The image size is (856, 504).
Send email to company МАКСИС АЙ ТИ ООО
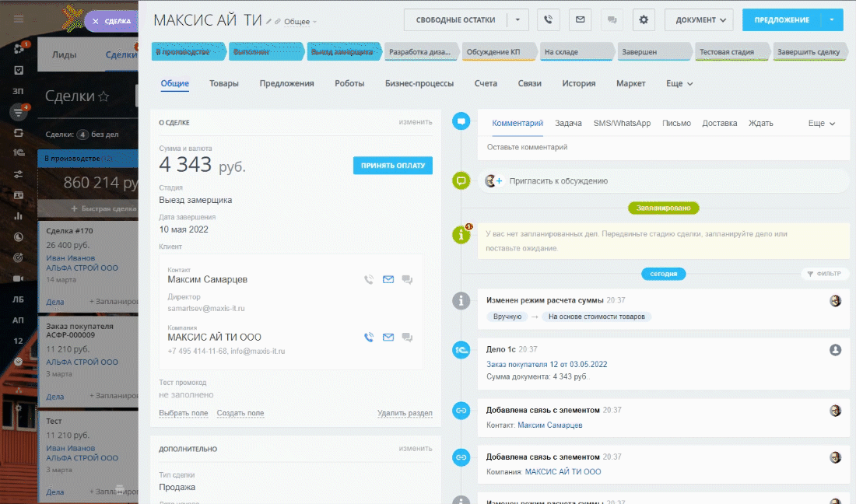click(x=388, y=338)
